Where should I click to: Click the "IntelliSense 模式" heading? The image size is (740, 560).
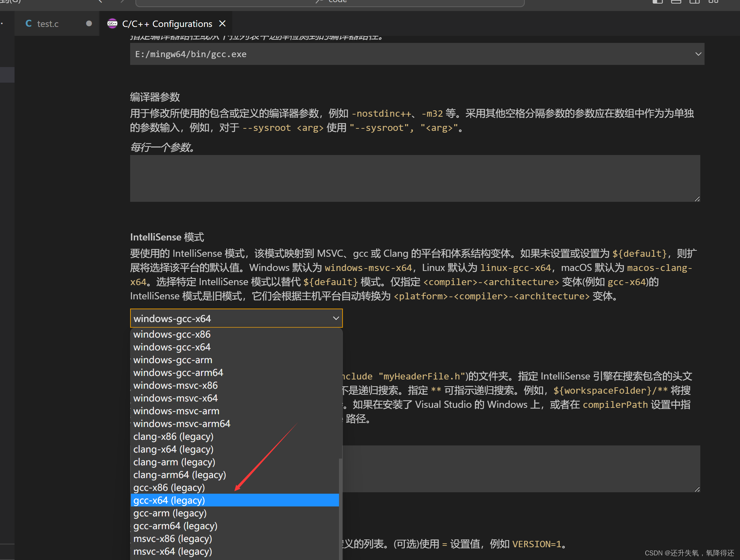(167, 237)
